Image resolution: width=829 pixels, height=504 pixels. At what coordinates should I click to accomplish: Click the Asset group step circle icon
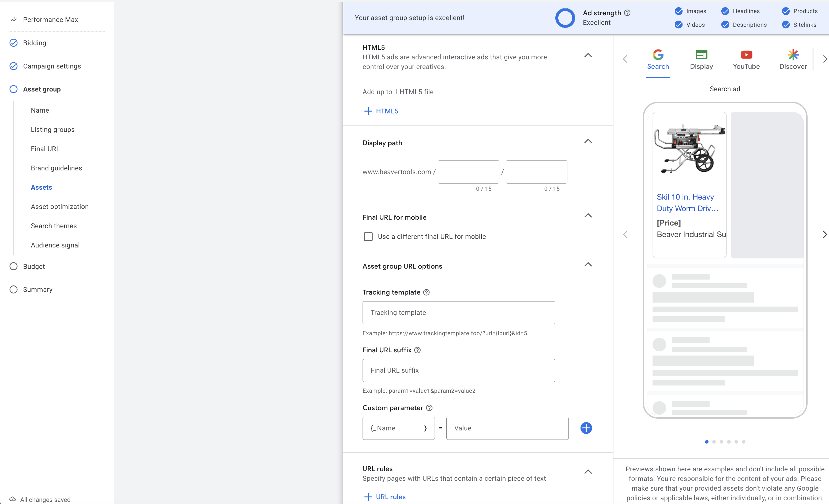(13, 89)
